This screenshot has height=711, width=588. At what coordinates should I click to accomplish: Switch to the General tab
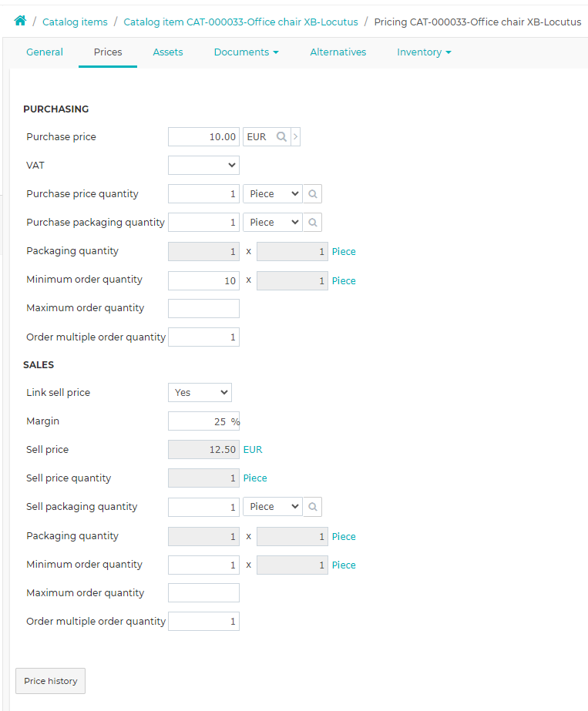(45, 52)
